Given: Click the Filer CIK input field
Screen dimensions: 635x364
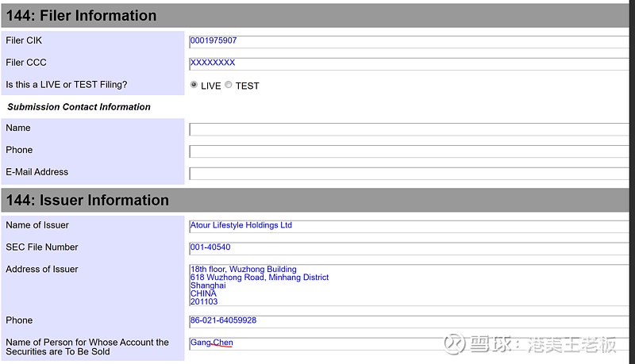Looking at the screenshot, I should coord(409,42).
